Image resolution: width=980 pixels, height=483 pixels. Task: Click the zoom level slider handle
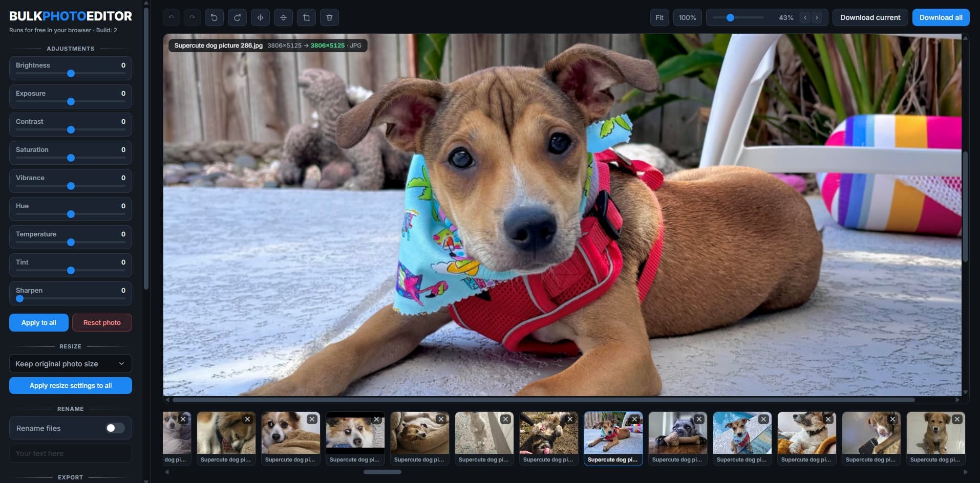pos(731,17)
